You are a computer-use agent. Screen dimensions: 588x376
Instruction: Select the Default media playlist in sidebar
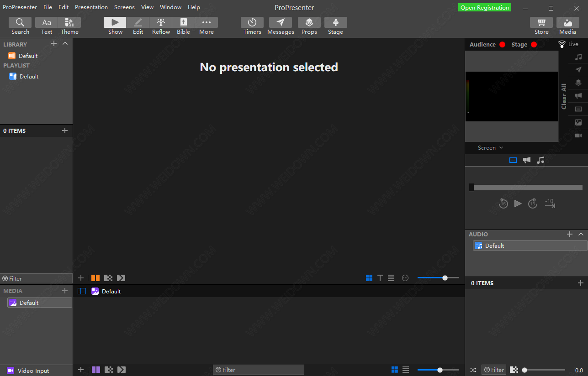click(x=39, y=303)
